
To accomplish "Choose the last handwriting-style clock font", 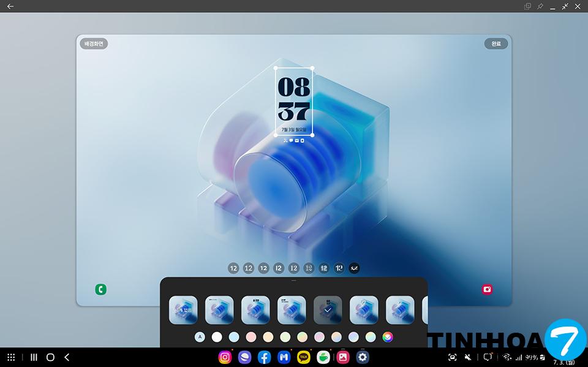I will coord(354,268).
